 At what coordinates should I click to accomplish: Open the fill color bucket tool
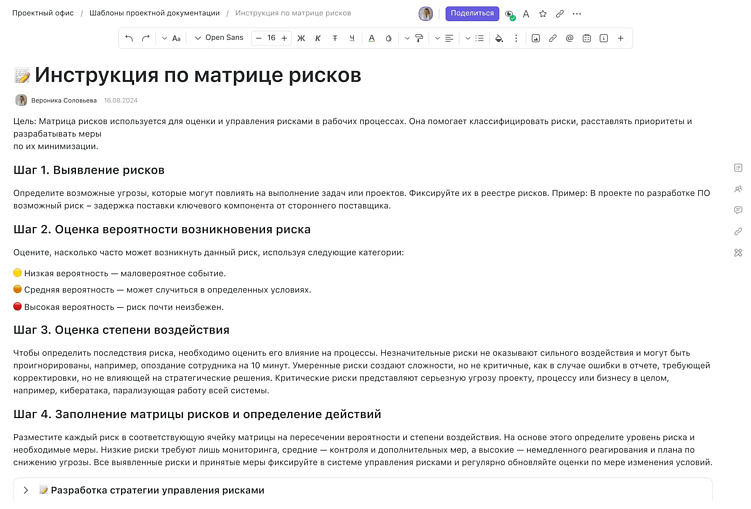point(499,38)
